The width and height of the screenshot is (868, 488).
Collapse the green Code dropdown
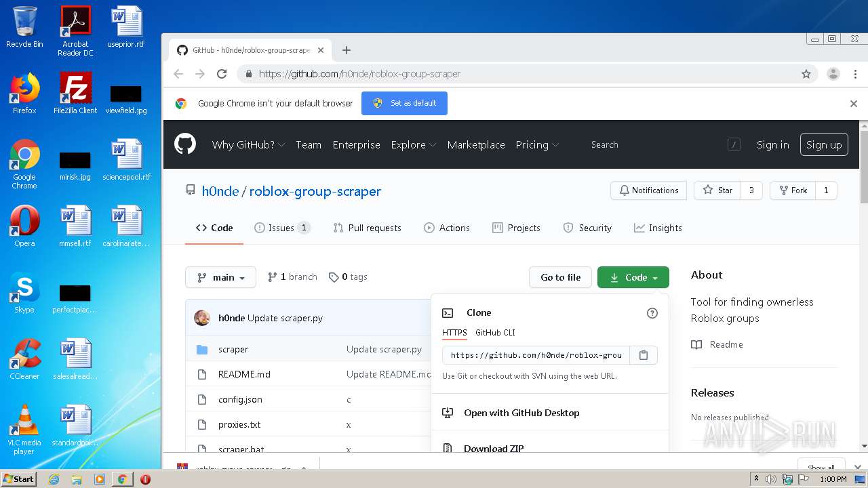(x=633, y=277)
